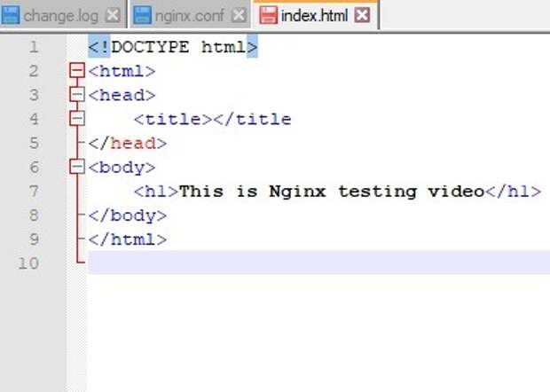The width and height of the screenshot is (550, 392).
Task: Click the <title></title text on line 4
Action: pos(213,119)
